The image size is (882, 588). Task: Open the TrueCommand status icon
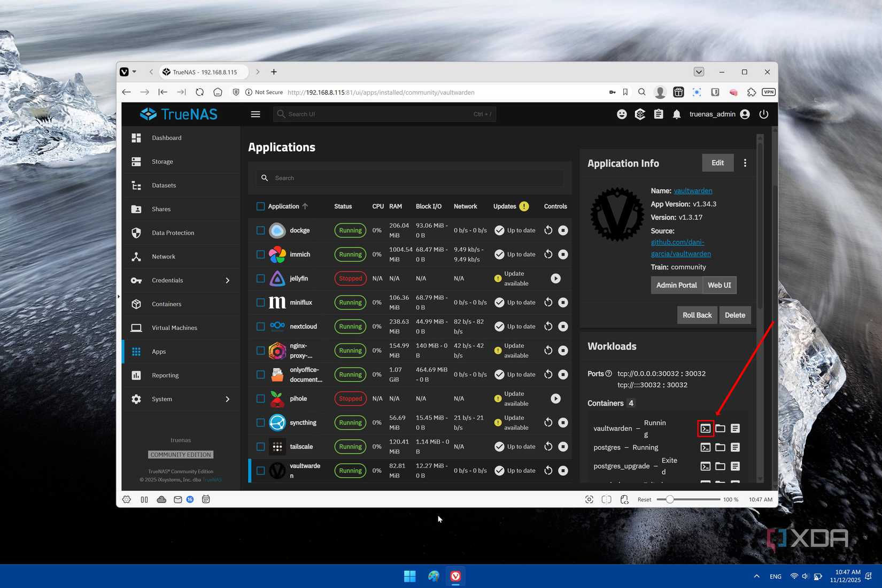click(640, 114)
